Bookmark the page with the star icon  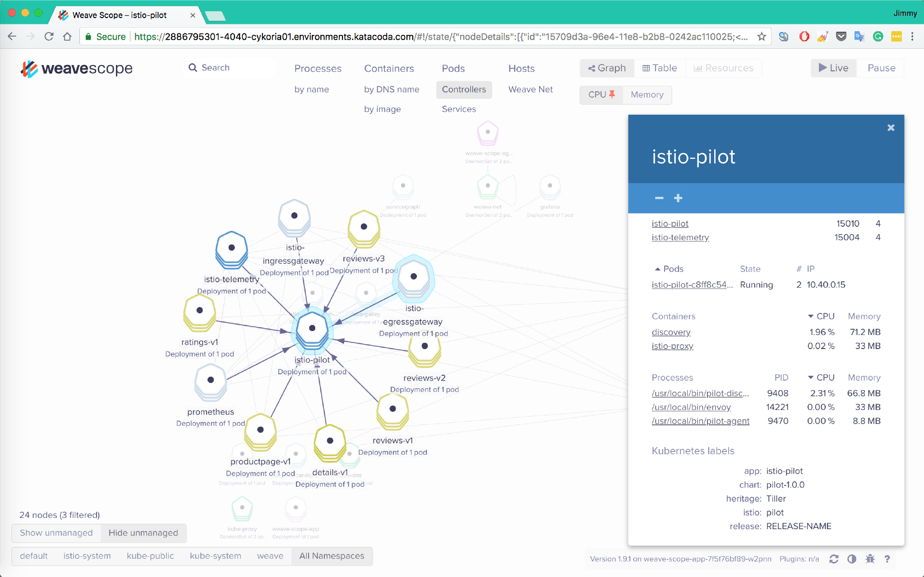click(x=762, y=37)
